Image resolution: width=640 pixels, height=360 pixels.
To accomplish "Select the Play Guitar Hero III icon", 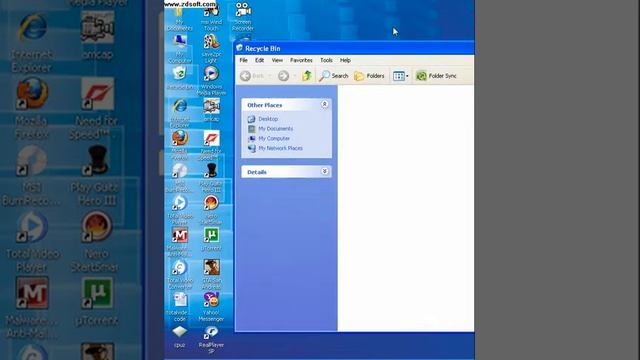I will point(211,178).
